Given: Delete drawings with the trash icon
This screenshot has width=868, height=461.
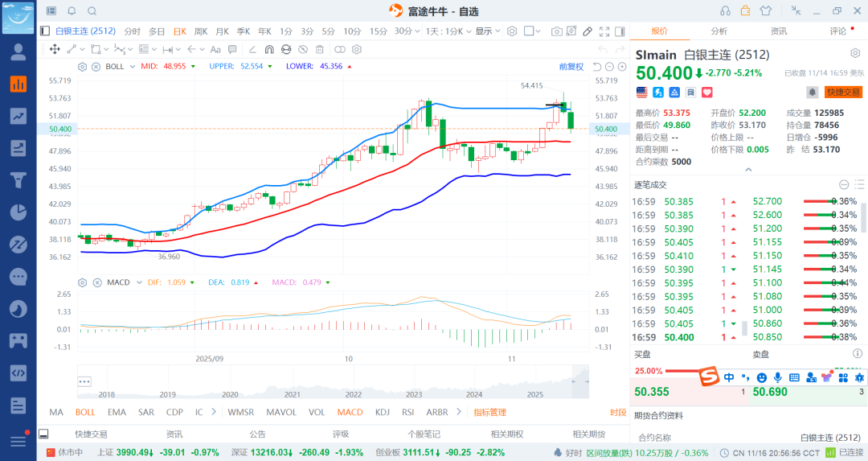Looking at the screenshot, I should click(x=319, y=49).
